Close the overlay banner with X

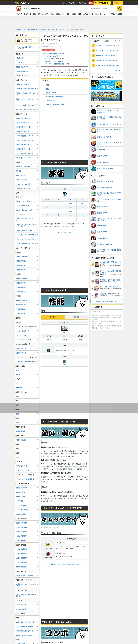click(135, 405)
